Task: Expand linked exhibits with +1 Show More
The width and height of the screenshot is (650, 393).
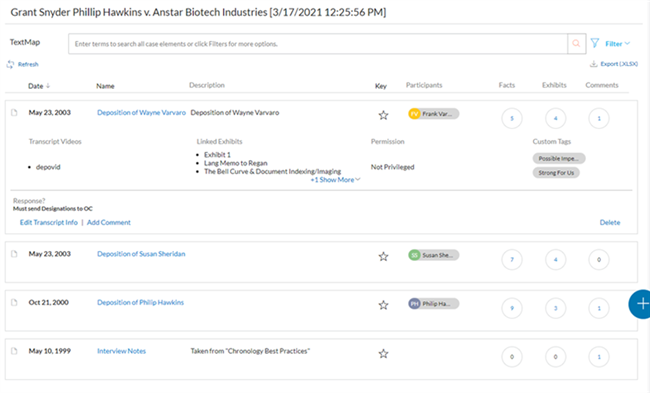Action: click(335, 180)
